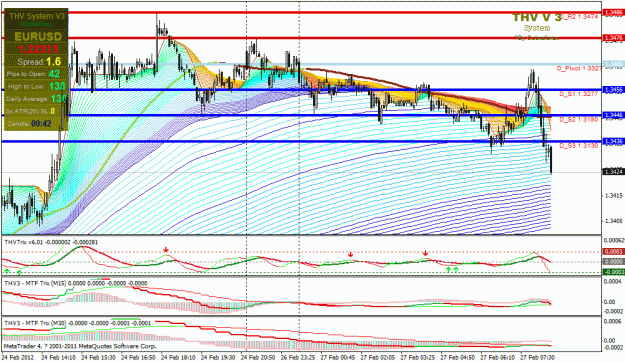625x362 pixels.
Task: Click the 3x ATR(20) SL 8 row
Action: tap(30, 111)
